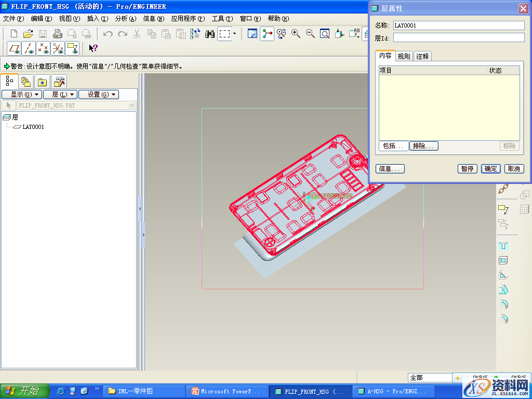The width and height of the screenshot is (532, 399).
Task: Toggle datum axis display icon
Action: (x=29, y=48)
